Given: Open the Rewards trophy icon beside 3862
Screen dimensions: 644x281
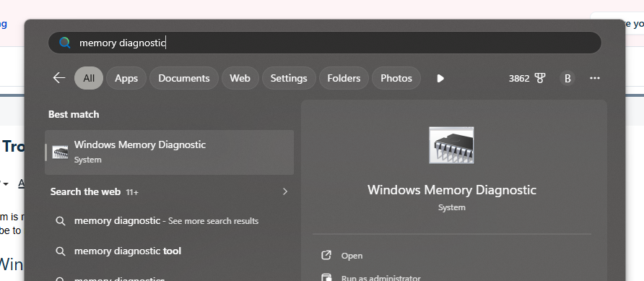Looking at the screenshot, I should 540,78.
